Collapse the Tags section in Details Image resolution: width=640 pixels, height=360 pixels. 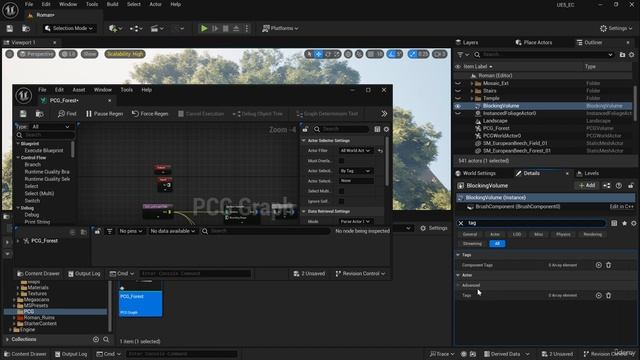coord(458,255)
